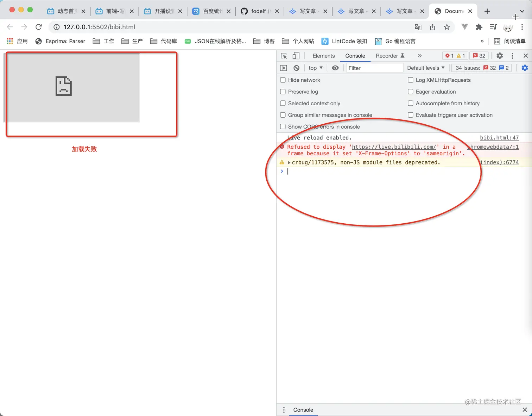
Task: Click the share page icon
Action: point(432,27)
